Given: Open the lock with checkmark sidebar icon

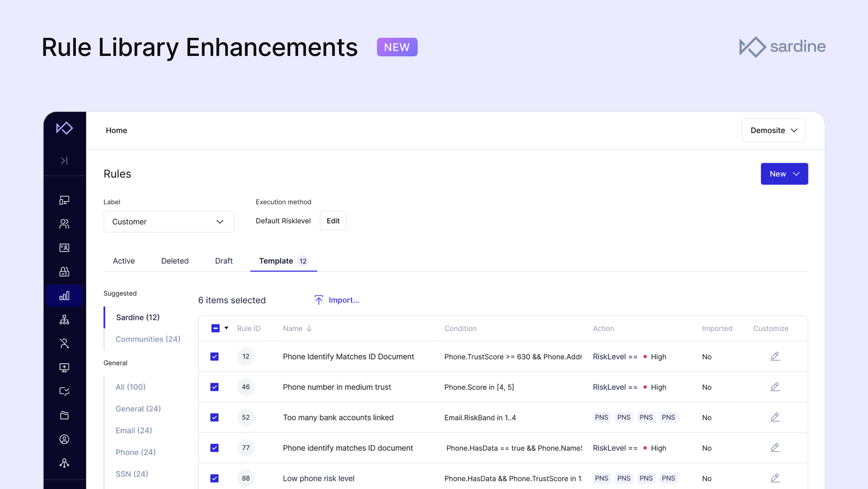Looking at the screenshot, I should coord(64,272).
